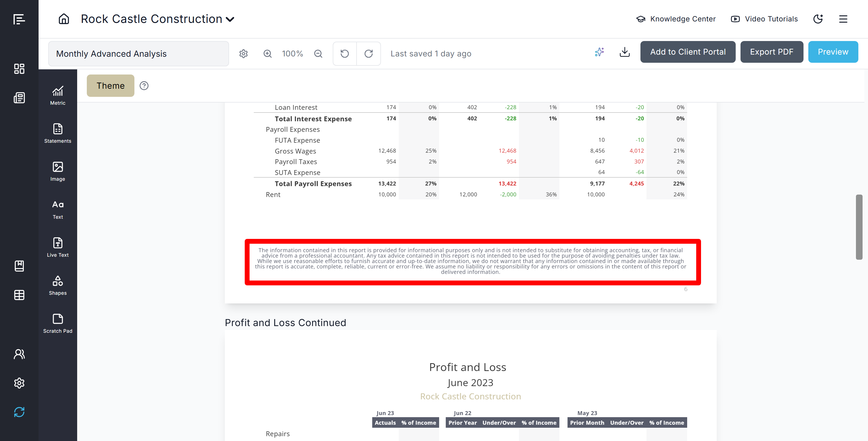Click Export PDF button
Viewport: 868px width, 441px height.
point(771,52)
